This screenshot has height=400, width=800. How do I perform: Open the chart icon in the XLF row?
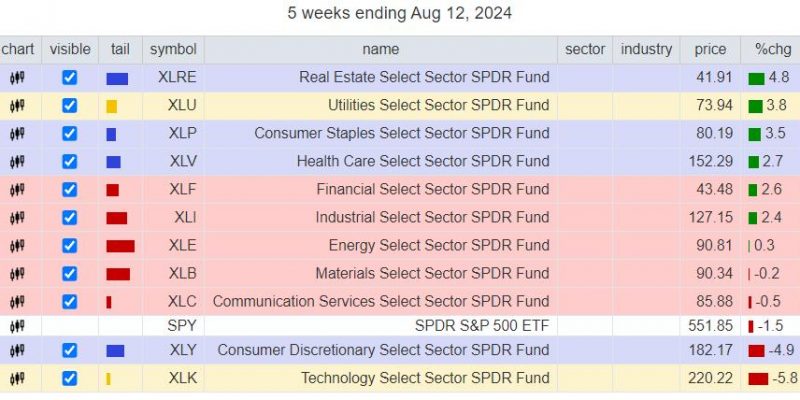pos(17,190)
